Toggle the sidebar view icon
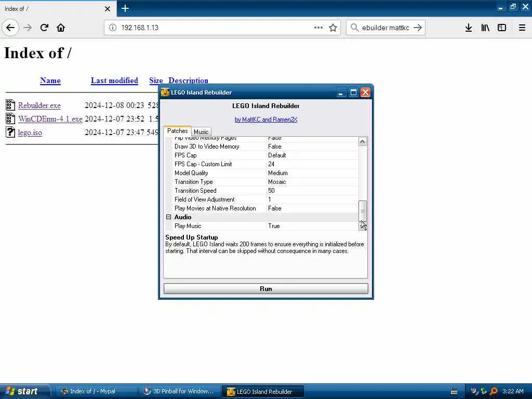The height and width of the screenshot is (399, 532). (502, 28)
